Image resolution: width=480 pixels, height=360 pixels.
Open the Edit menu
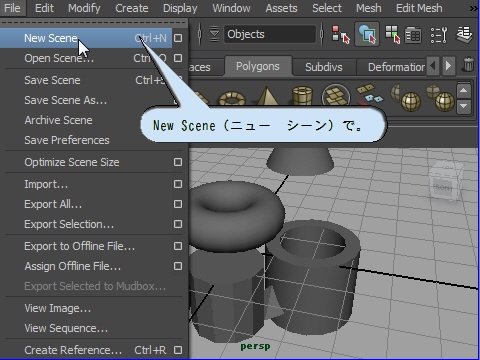44,8
